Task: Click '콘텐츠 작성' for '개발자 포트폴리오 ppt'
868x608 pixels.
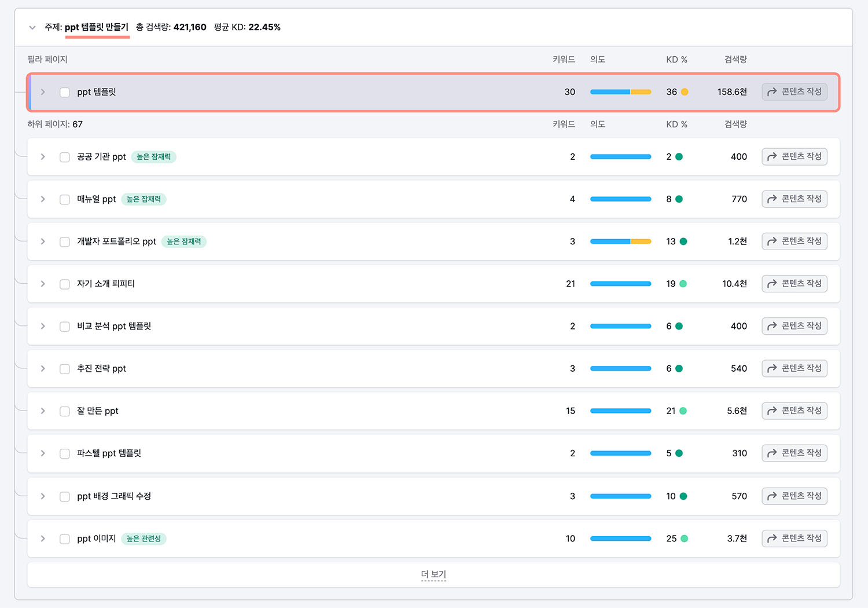Action: click(x=795, y=241)
